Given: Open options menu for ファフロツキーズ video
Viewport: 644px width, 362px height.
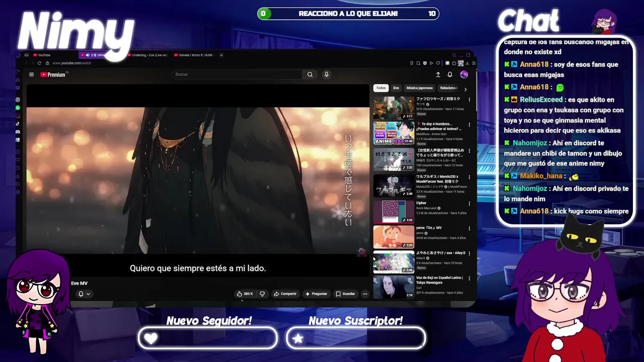Looking at the screenshot, I should [x=469, y=100].
